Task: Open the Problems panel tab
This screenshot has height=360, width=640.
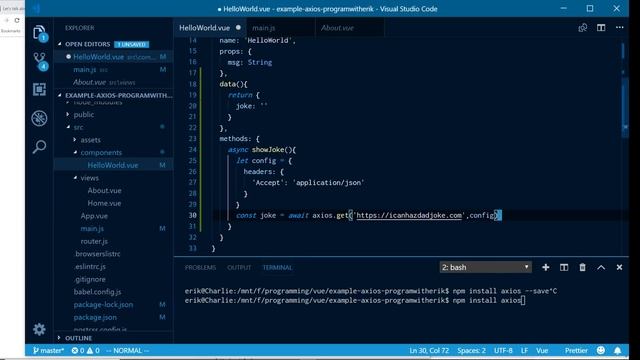Action: (x=200, y=268)
